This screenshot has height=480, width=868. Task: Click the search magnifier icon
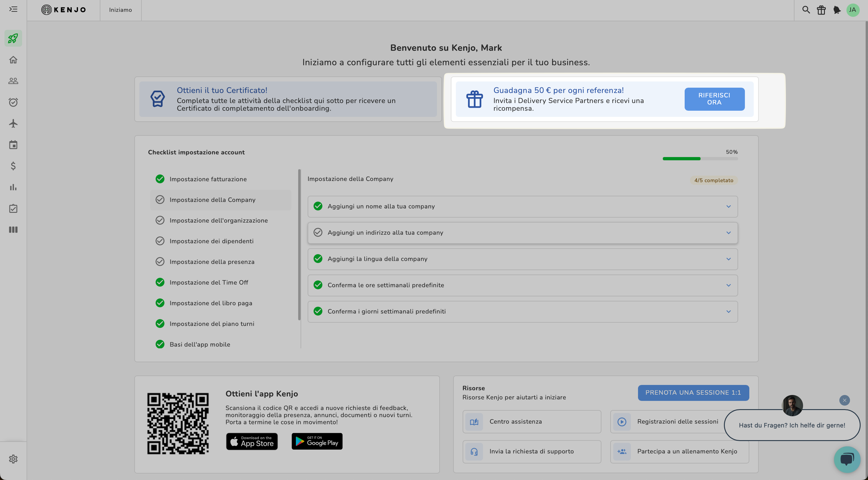(806, 10)
